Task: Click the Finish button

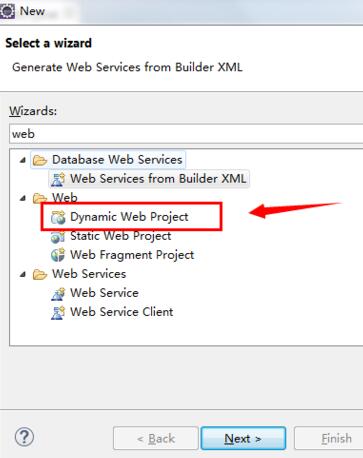Action: pos(329,438)
